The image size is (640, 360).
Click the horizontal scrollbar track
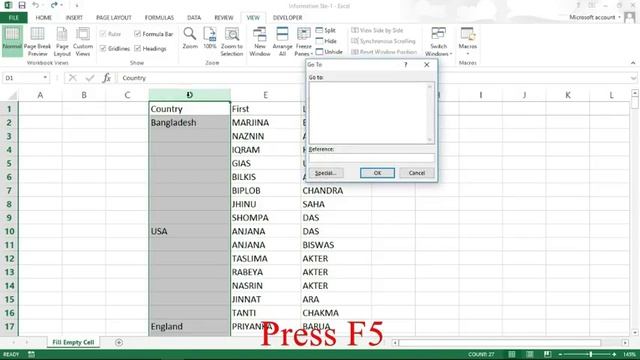tap(500, 343)
